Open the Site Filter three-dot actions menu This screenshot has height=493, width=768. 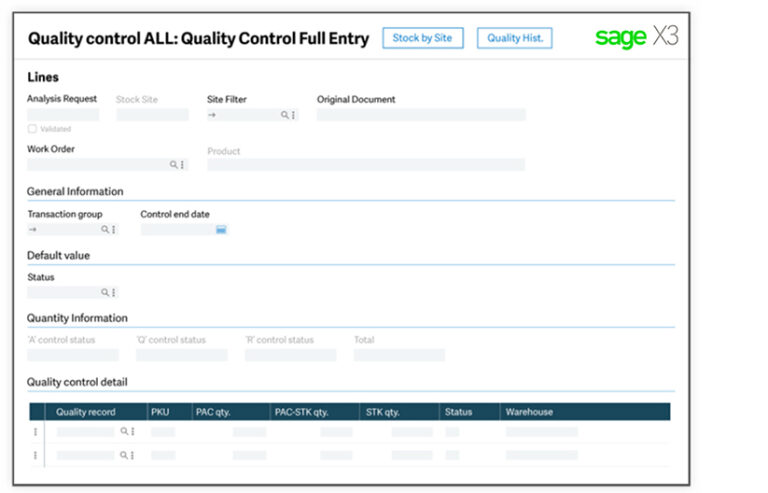coord(294,116)
